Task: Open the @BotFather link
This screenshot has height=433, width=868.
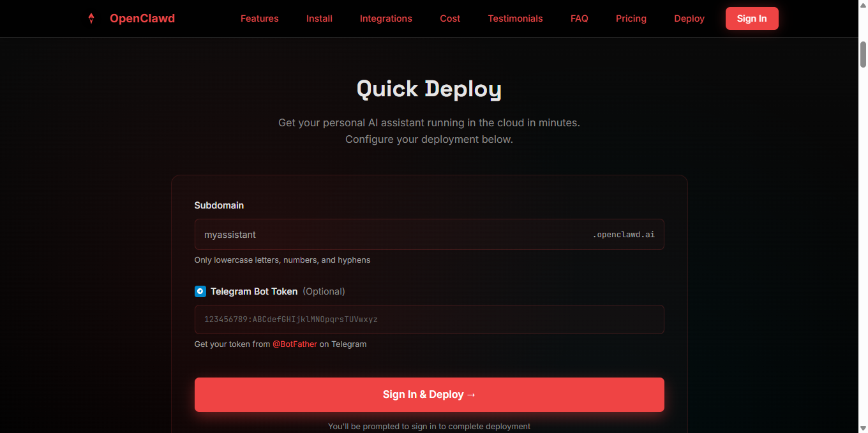Action: tap(294, 344)
